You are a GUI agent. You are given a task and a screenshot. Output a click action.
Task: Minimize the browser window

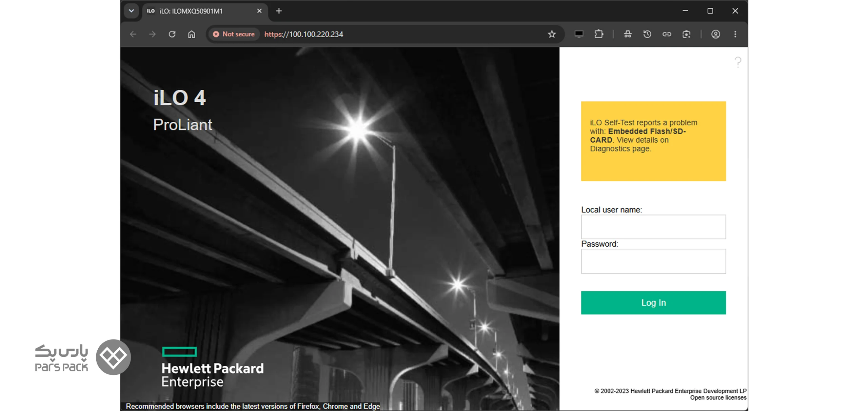click(x=685, y=11)
